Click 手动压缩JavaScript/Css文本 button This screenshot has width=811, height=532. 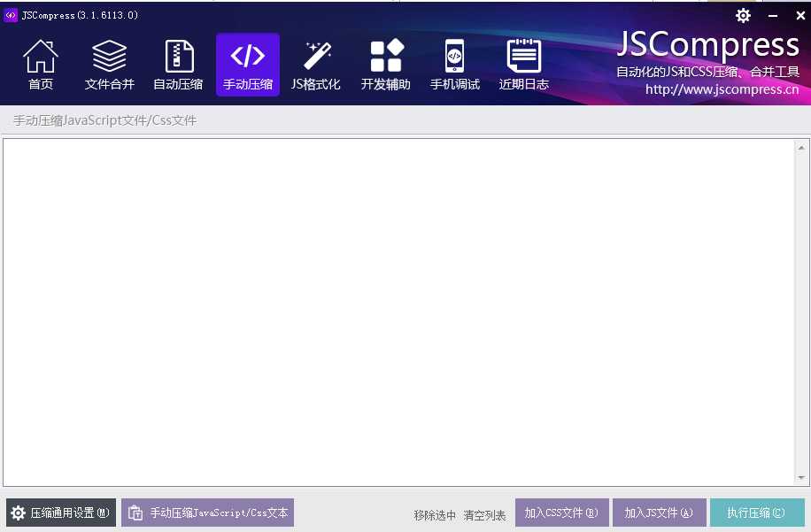[208, 513]
